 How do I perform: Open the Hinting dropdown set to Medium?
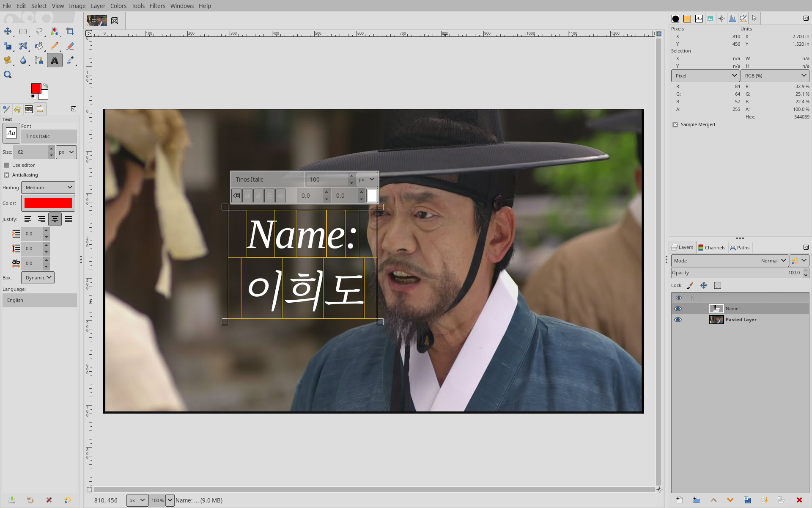coord(48,188)
